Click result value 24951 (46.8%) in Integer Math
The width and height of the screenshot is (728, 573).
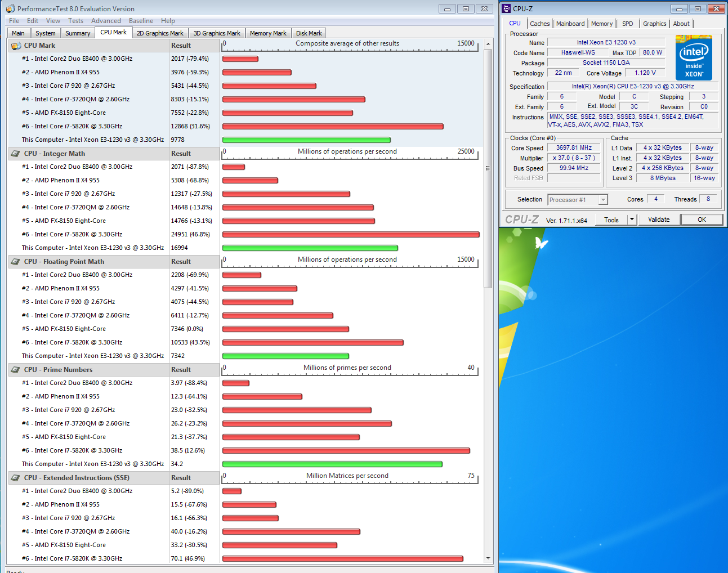(190, 234)
